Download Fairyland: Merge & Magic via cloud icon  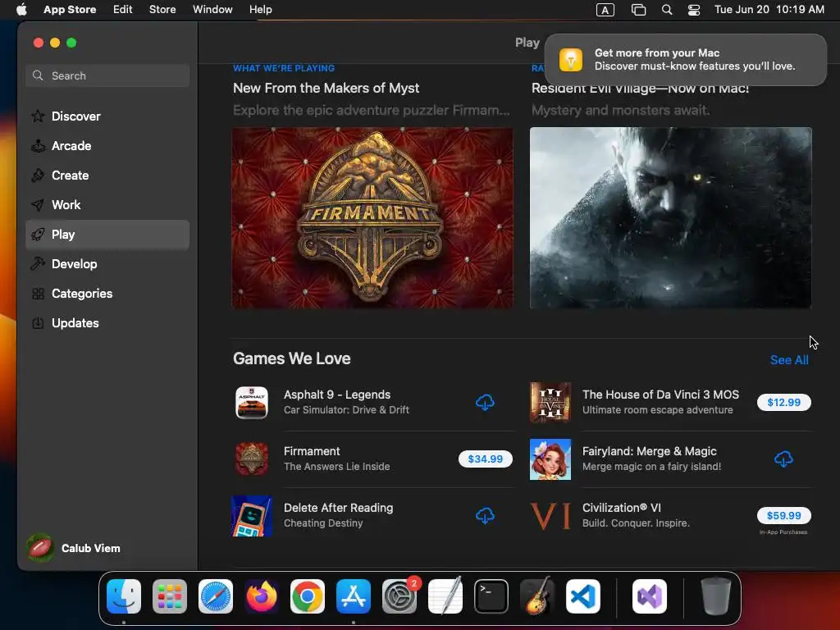(x=783, y=459)
